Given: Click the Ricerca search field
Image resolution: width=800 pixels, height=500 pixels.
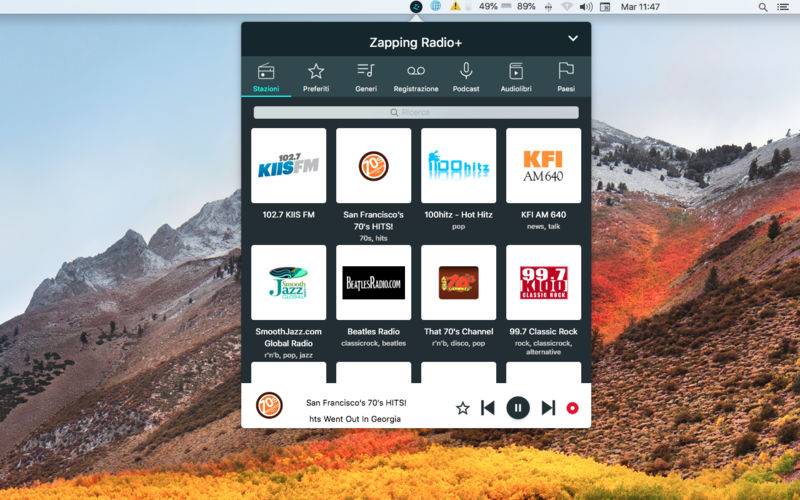Looking at the screenshot, I should coord(416,112).
